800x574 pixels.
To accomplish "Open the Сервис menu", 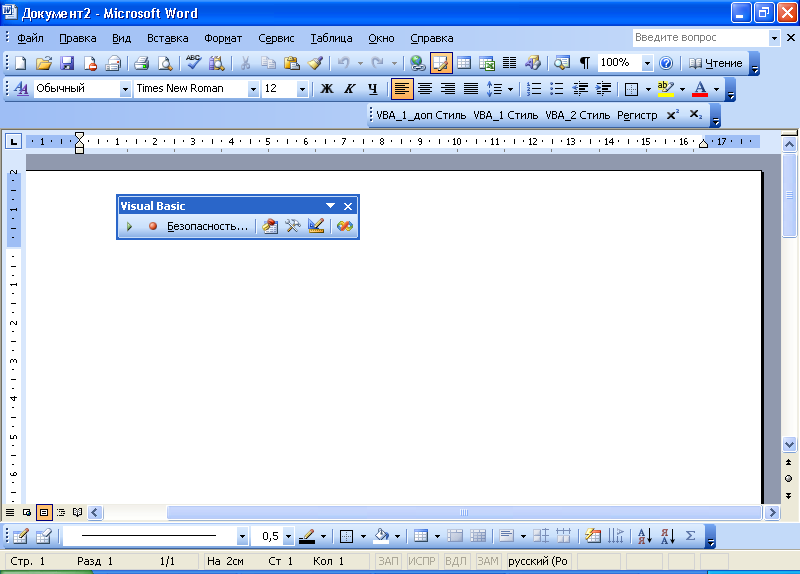I will [276, 38].
